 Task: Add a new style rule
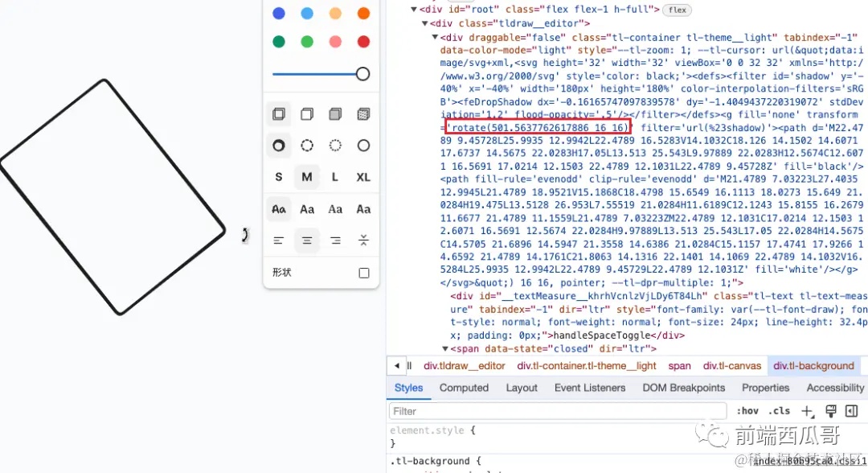[807, 411]
